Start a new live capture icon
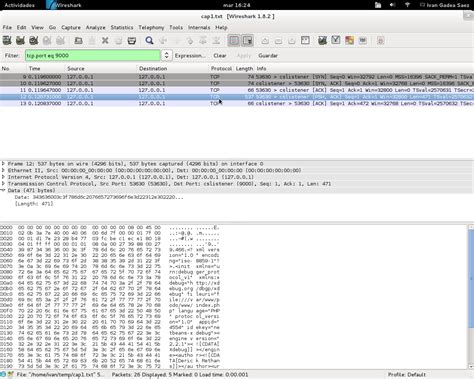This screenshot has height=379, width=474. pos(34,41)
